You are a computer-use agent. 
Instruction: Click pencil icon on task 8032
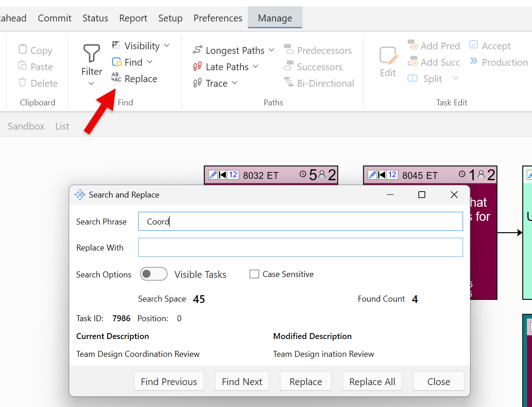[x=213, y=175]
